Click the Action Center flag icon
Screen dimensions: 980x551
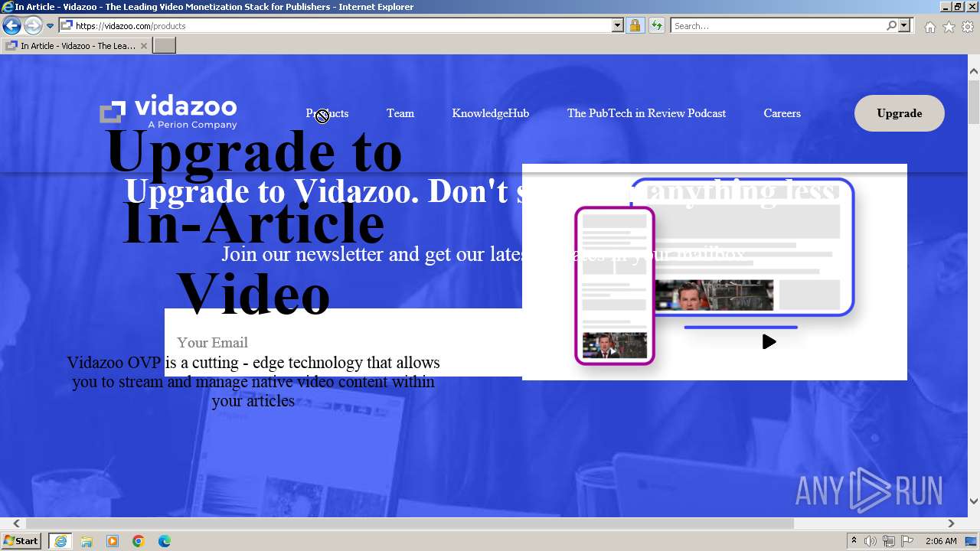[x=907, y=541]
